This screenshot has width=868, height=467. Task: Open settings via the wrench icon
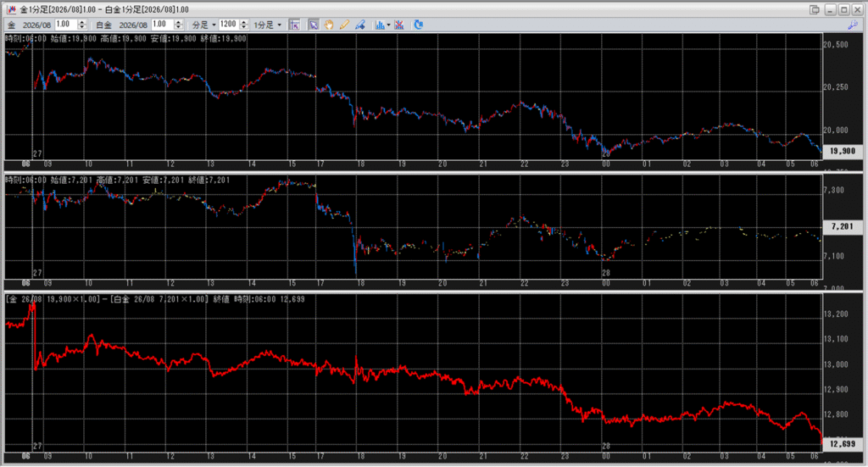[853, 25]
